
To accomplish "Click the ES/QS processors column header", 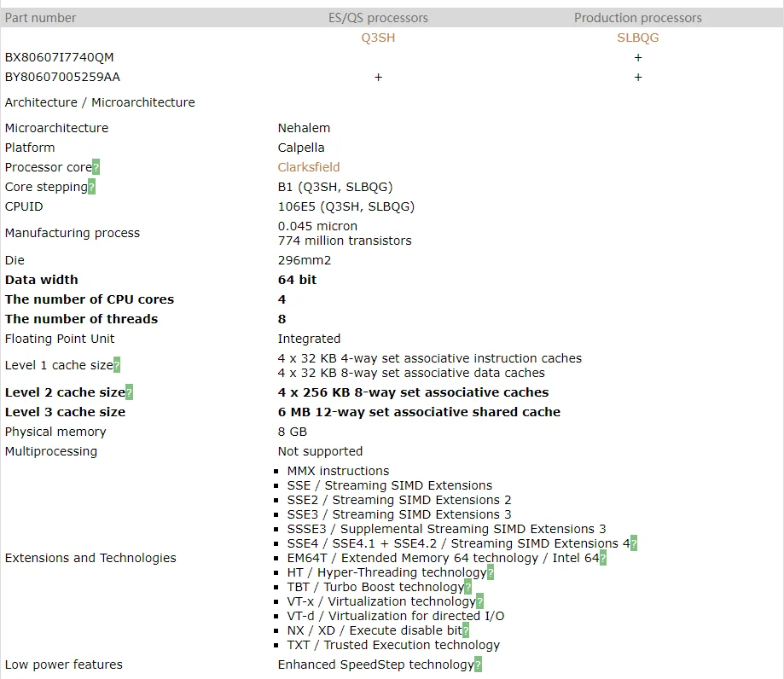I will [x=378, y=18].
